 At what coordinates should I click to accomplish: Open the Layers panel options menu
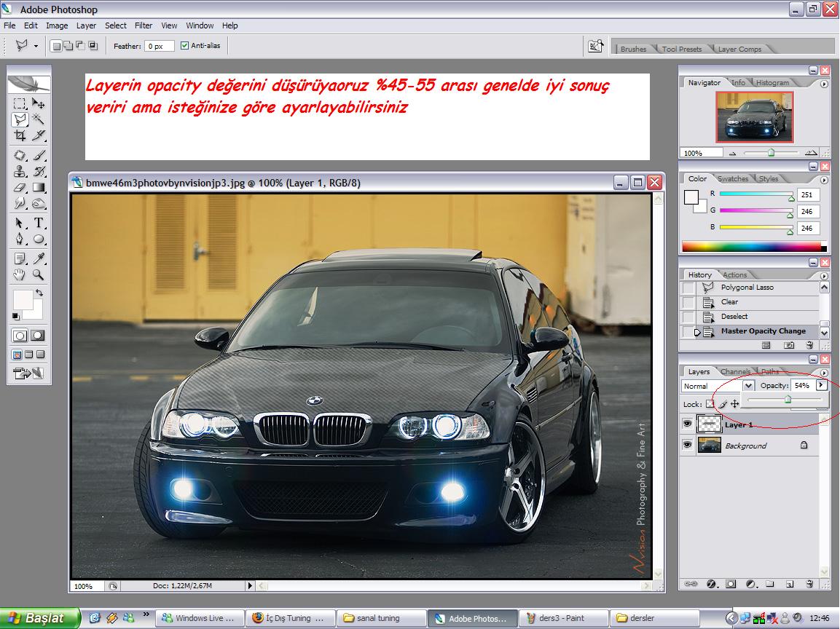824,373
